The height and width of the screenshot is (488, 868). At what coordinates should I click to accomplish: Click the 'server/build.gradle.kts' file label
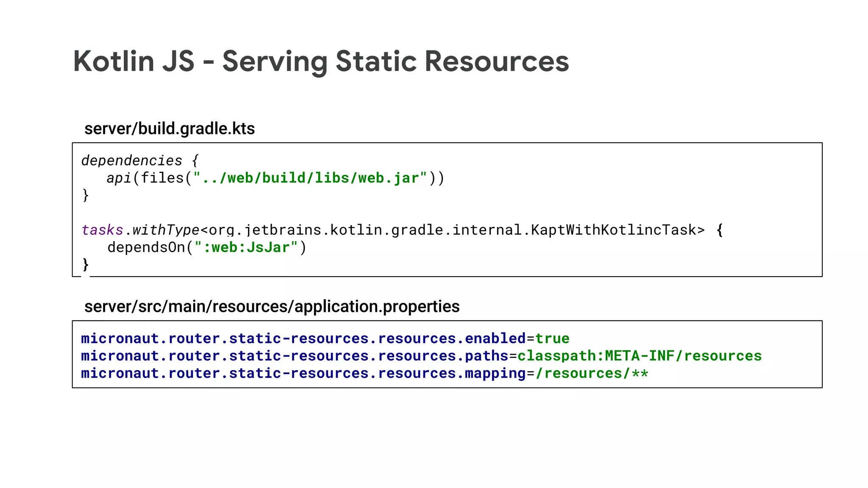[x=170, y=129]
